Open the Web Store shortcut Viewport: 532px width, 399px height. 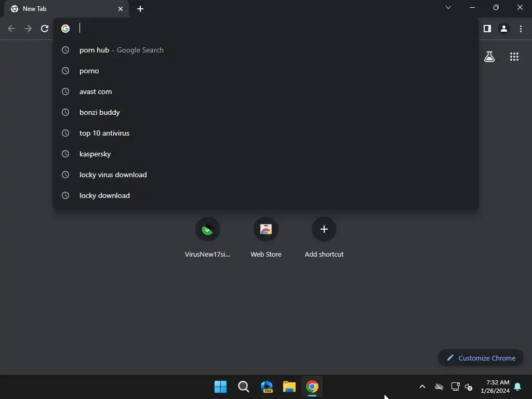(266, 237)
